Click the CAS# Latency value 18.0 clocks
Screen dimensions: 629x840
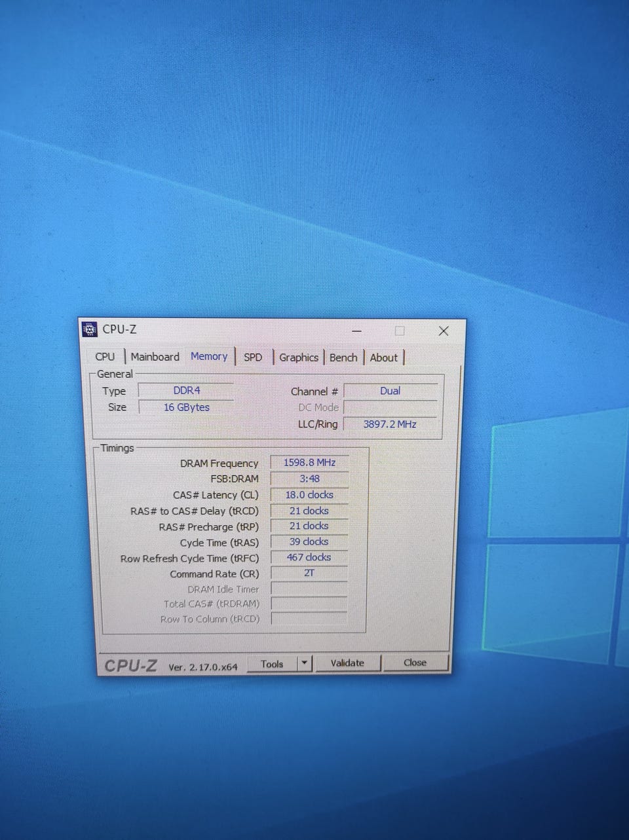[x=309, y=495]
